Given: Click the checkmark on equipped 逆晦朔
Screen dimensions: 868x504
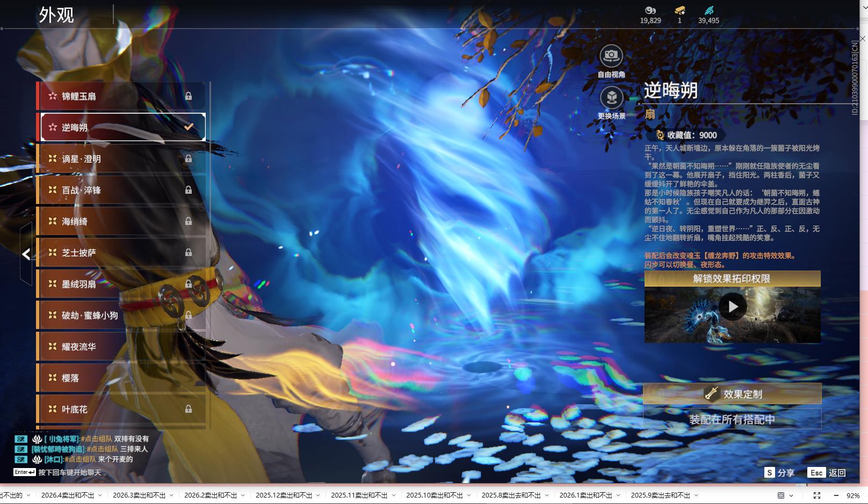Looking at the screenshot, I should [189, 127].
